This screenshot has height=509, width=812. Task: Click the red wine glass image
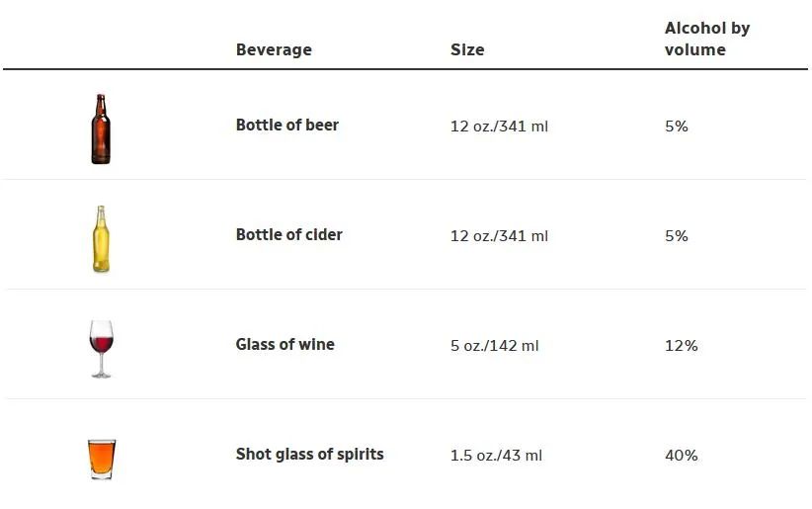point(101,349)
